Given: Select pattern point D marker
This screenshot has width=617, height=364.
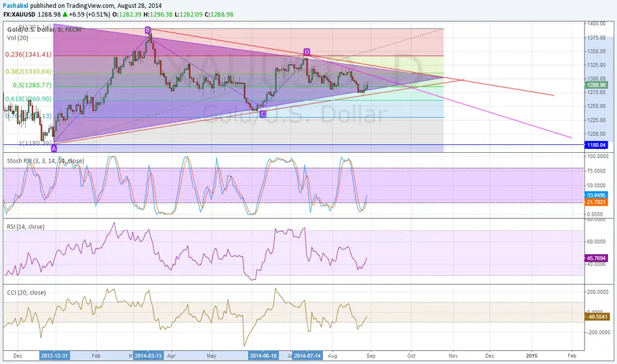Looking at the screenshot, I should (307, 52).
